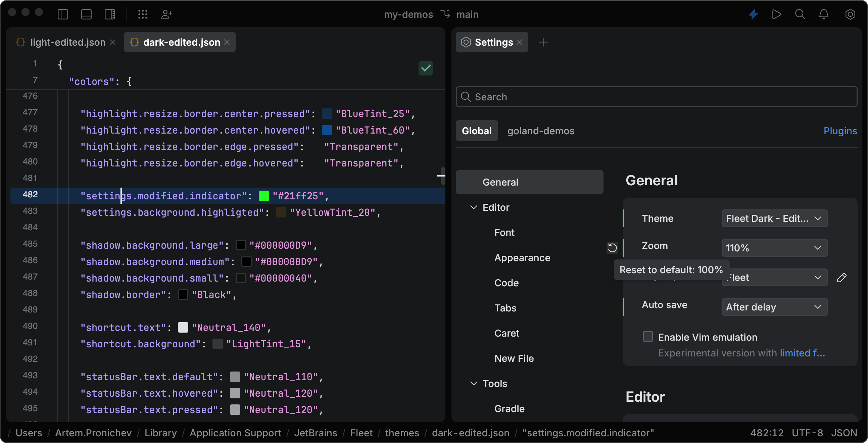The width and height of the screenshot is (868, 443).
Task: Click the add collaborator icon
Action: click(x=166, y=14)
